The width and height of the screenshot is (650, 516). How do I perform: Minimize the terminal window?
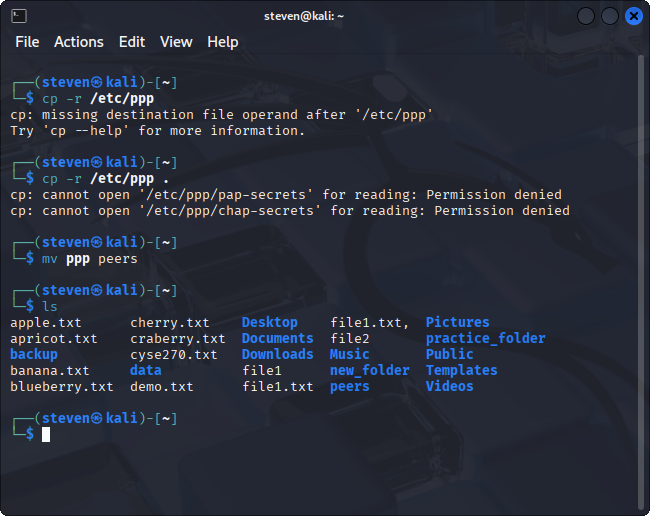pyautogui.click(x=586, y=16)
